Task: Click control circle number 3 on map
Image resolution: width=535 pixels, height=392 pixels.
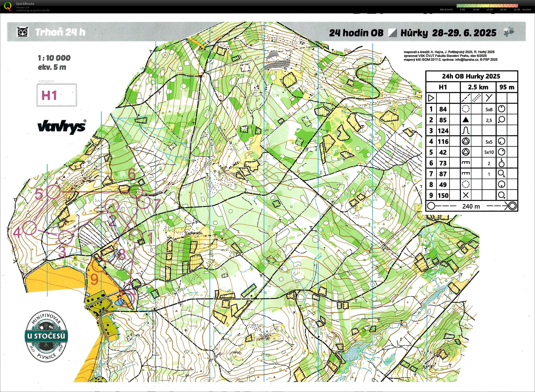Action: [x=65, y=237]
